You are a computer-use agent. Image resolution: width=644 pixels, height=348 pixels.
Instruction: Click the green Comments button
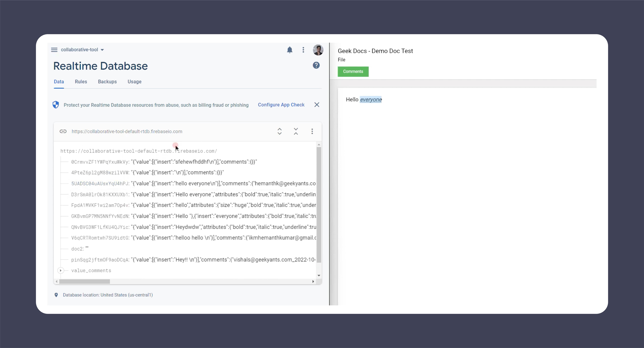[353, 72]
